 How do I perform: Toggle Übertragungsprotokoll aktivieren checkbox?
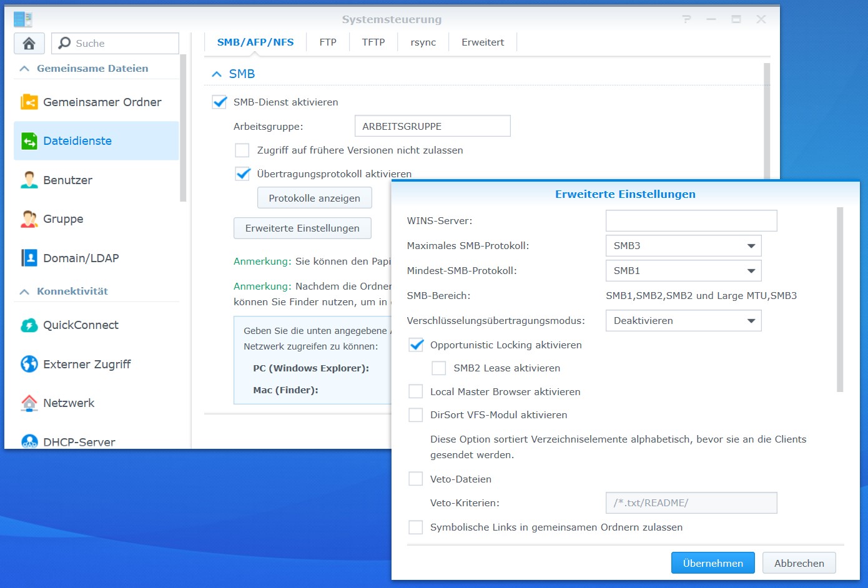click(x=242, y=174)
